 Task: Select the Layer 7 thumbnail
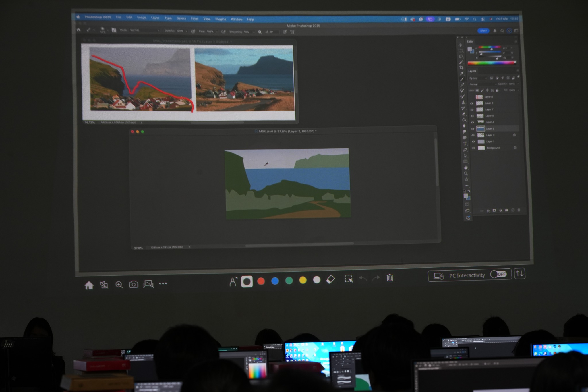click(x=480, y=110)
